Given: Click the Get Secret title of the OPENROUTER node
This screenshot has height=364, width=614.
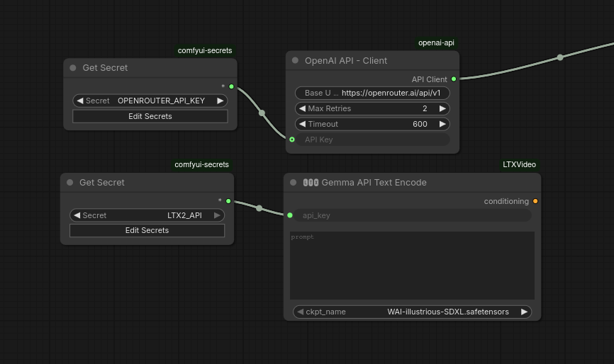Looking at the screenshot, I should (105, 68).
